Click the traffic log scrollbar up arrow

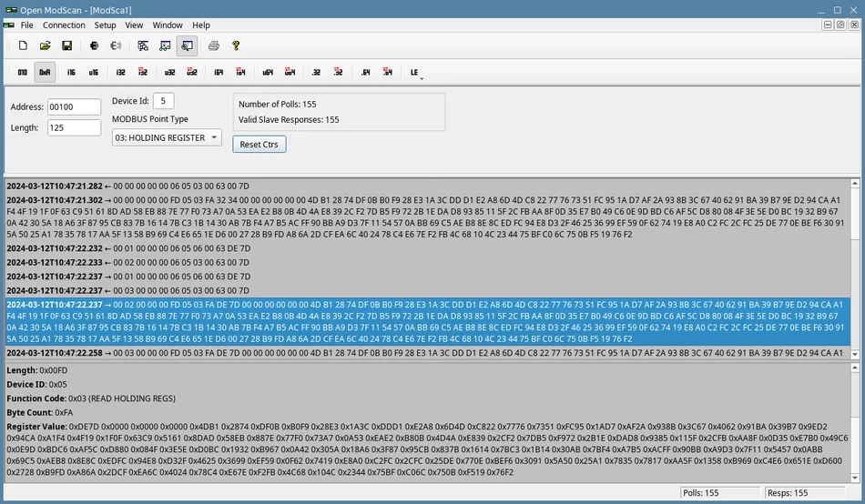(855, 184)
